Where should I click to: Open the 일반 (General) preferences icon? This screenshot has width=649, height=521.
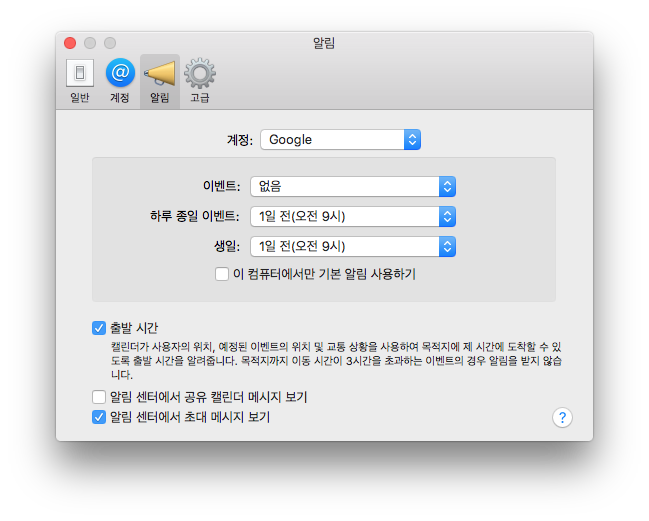point(79,81)
